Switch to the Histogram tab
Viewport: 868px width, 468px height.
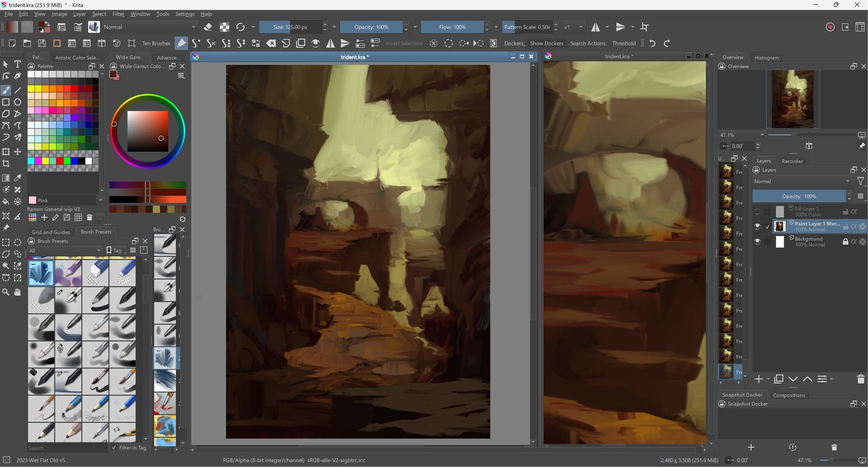point(766,57)
